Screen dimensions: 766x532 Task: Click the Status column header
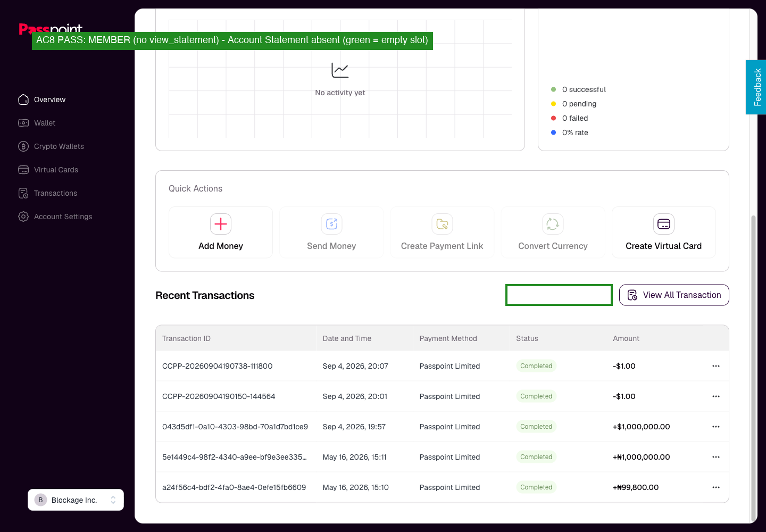pos(527,338)
